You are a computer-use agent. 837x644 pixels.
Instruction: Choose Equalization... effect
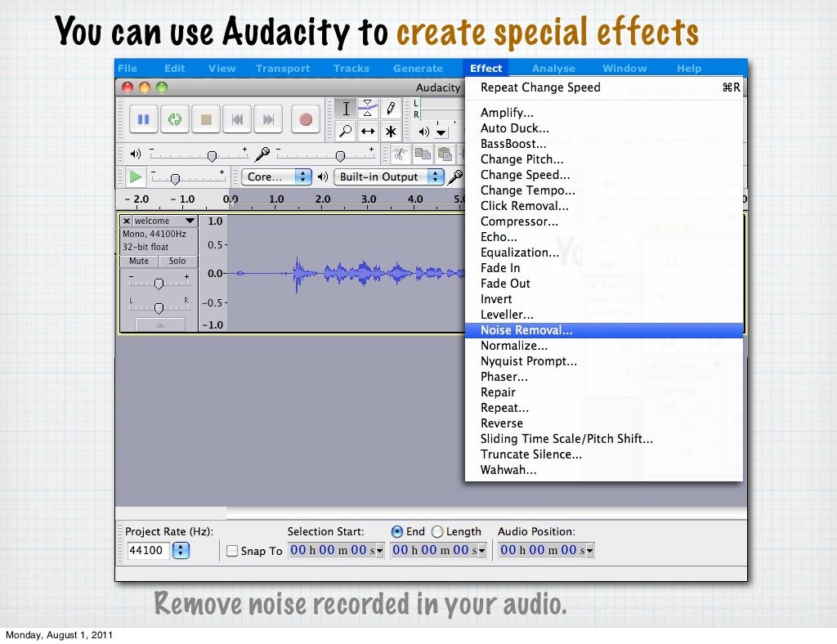[x=604, y=253]
